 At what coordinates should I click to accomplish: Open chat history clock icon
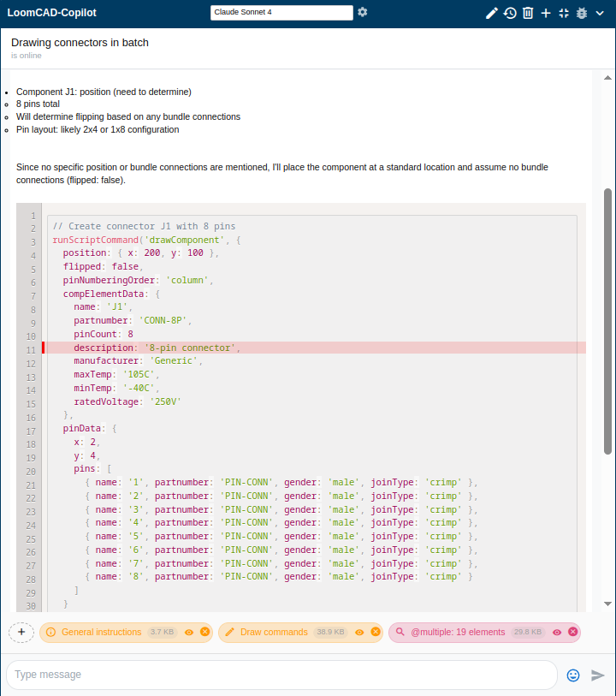pos(510,14)
